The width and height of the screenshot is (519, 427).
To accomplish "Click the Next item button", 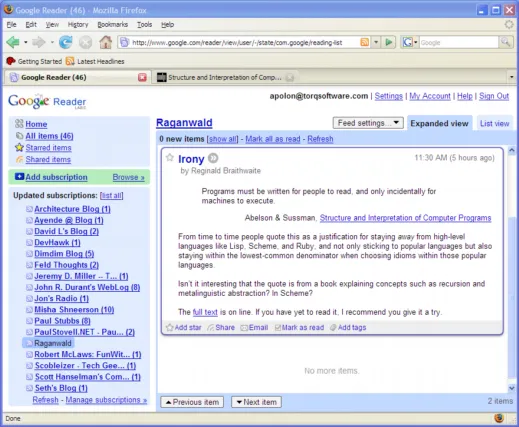I will [256, 402].
